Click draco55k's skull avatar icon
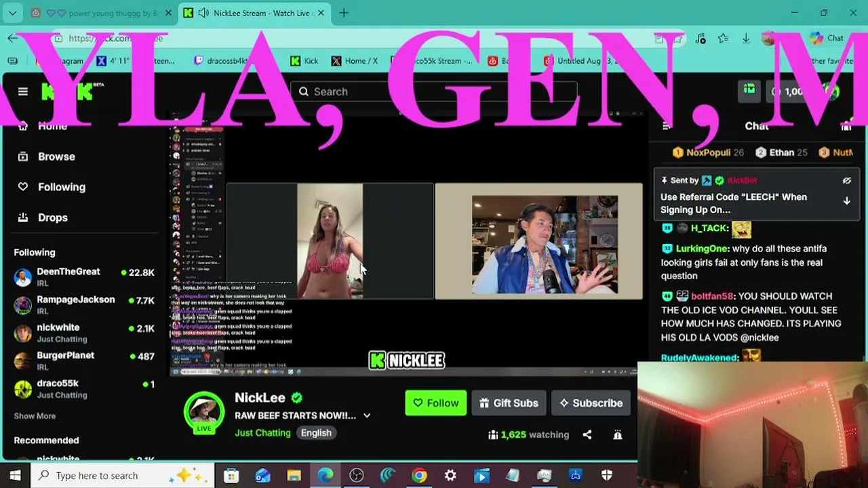The width and height of the screenshot is (868, 488). (x=23, y=389)
